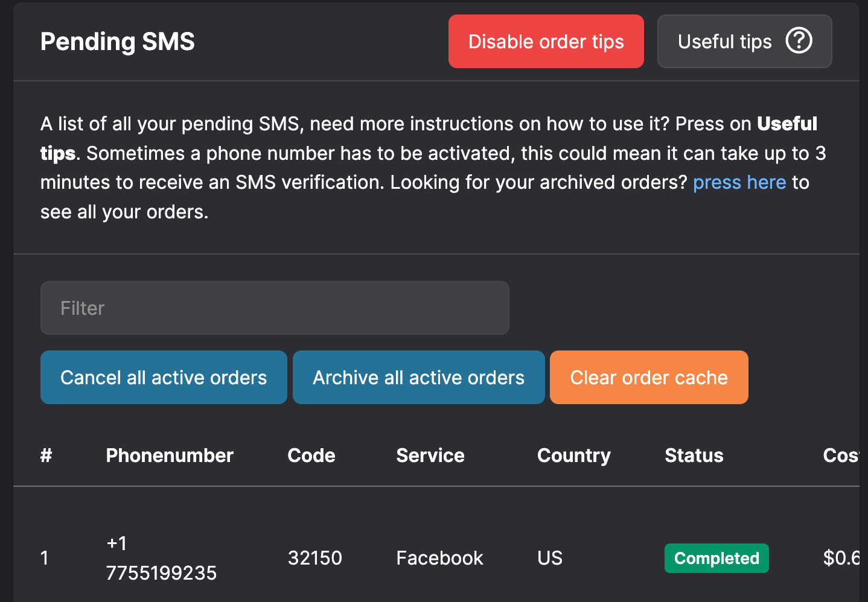Click the question mark help icon

(x=799, y=41)
